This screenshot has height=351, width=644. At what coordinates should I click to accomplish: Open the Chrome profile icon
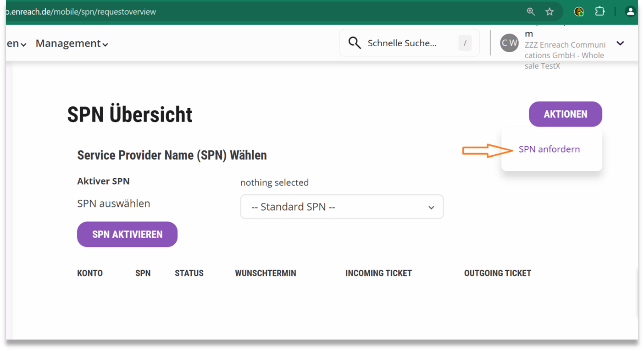pos(631,11)
